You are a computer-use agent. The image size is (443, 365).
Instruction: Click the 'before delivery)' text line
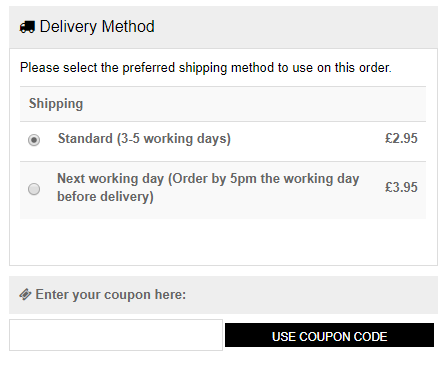click(x=105, y=197)
